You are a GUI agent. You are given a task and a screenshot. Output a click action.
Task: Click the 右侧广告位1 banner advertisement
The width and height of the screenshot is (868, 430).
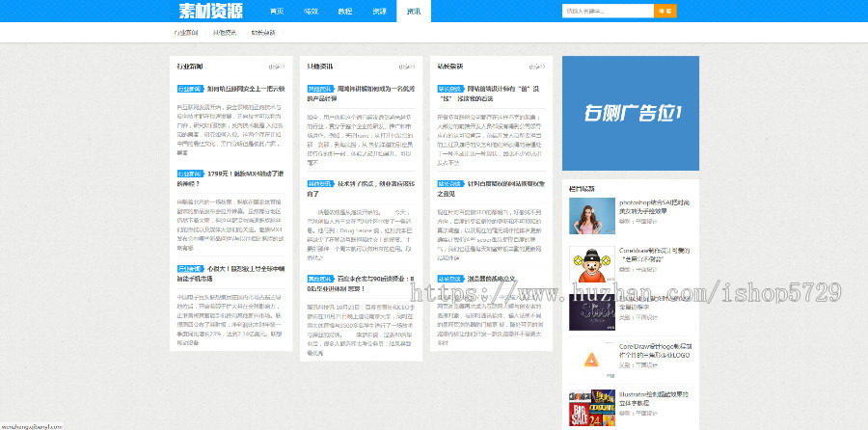(x=630, y=113)
